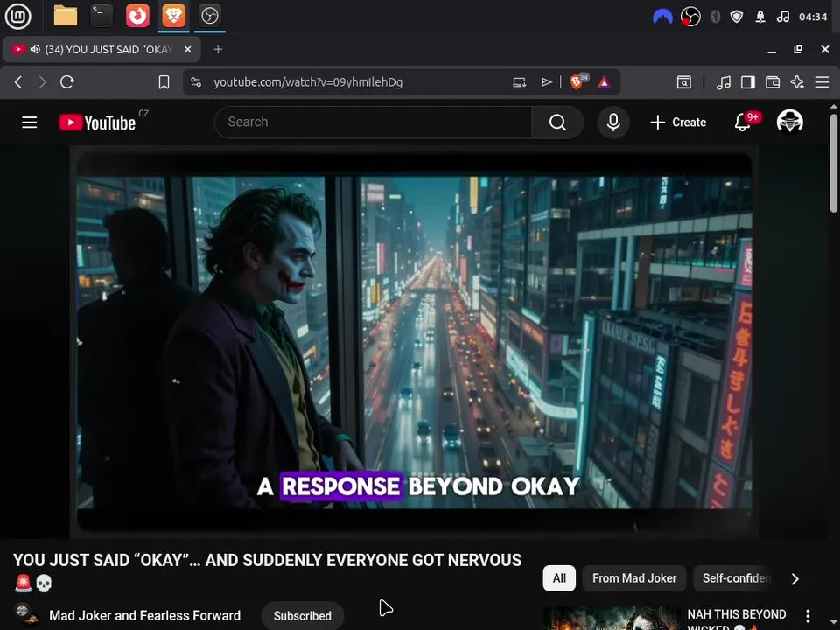Bookmark this page
Viewport: 840px width, 630px height.
tap(164, 82)
